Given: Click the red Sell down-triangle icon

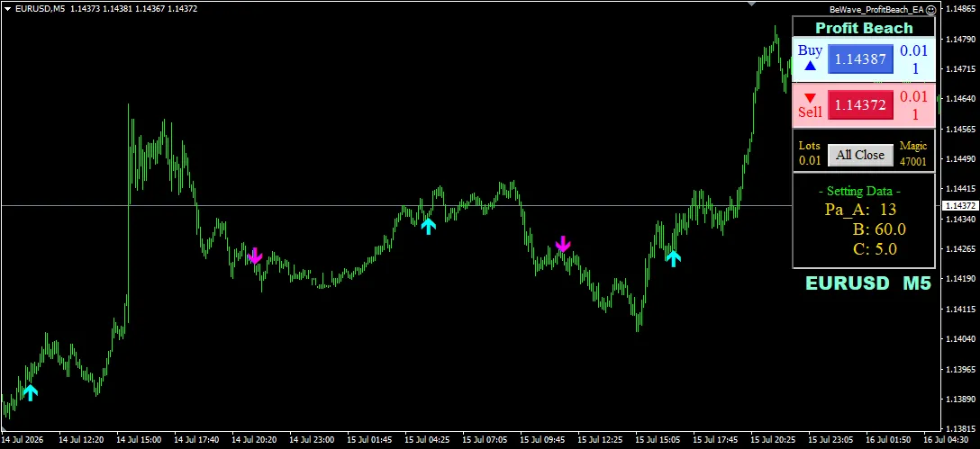Looking at the screenshot, I should tap(810, 97).
